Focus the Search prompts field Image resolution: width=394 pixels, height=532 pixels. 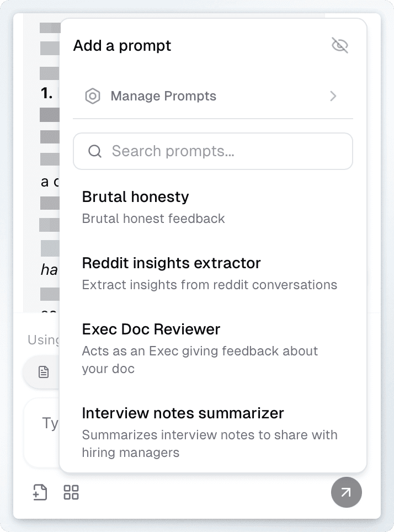213,151
